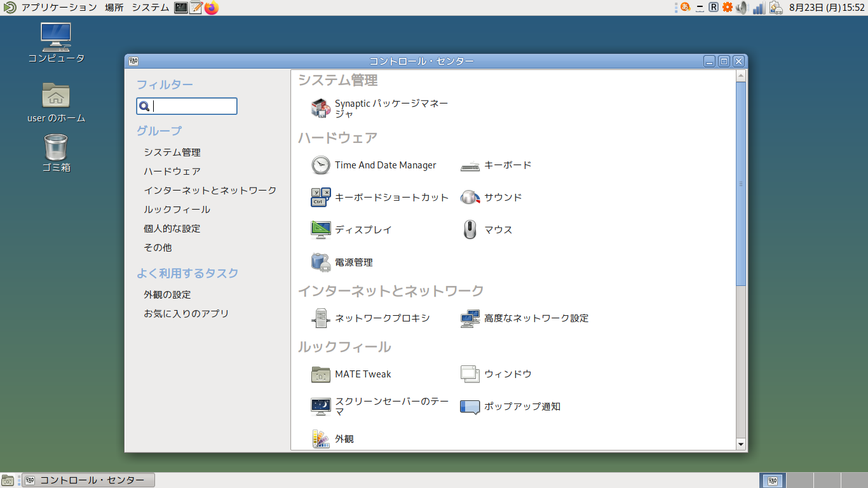Click the orange gear tray icon

(x=728, y=7)
